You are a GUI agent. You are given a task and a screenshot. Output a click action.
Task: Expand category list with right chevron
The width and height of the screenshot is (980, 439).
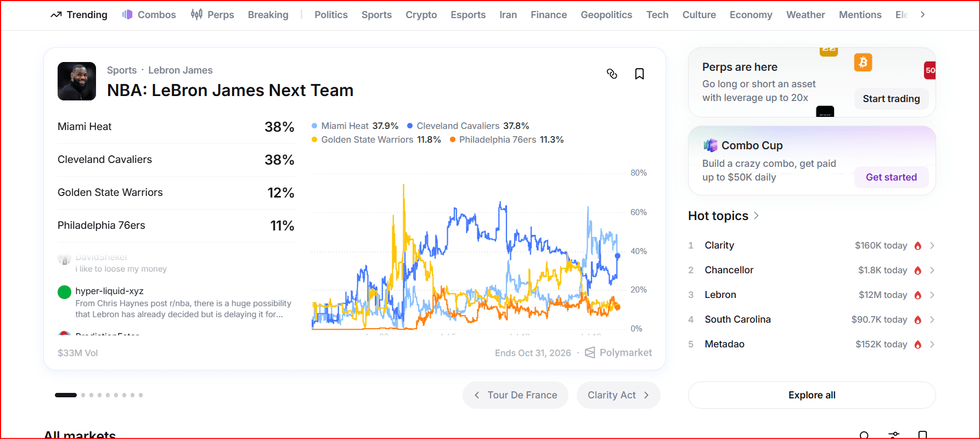pyautogui.click(x=922, y=15)
